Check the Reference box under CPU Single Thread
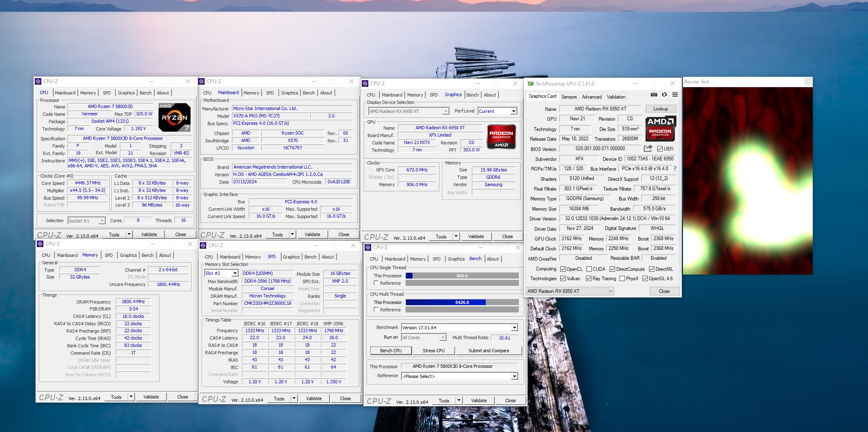This screenshot has height=432, width=868. pyautogui.click(x=376, y=283)
